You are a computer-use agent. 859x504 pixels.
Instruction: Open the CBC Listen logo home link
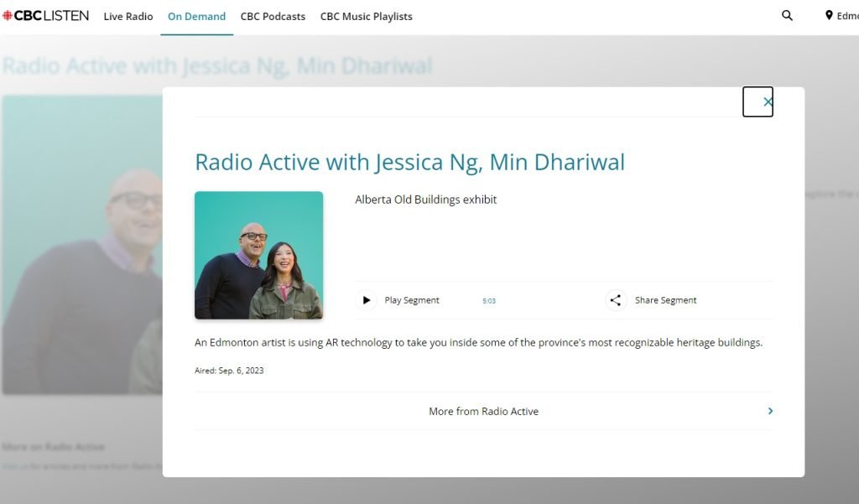pyautogui.click(x=45, y=16)
